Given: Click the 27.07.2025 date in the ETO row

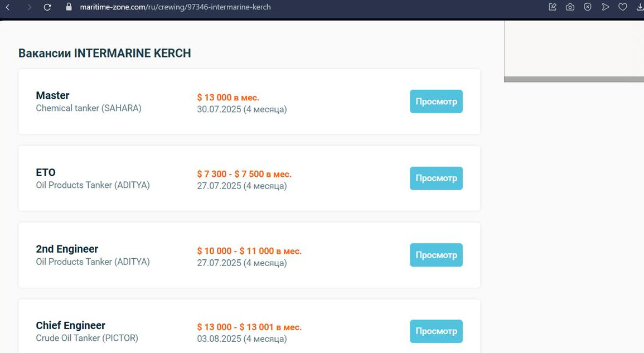Looking at the screenshot, I should (x=242, y=186).
